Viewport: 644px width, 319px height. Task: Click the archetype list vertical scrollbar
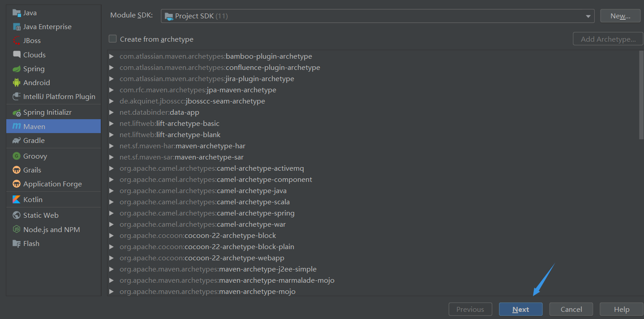[x=641, y=95]
